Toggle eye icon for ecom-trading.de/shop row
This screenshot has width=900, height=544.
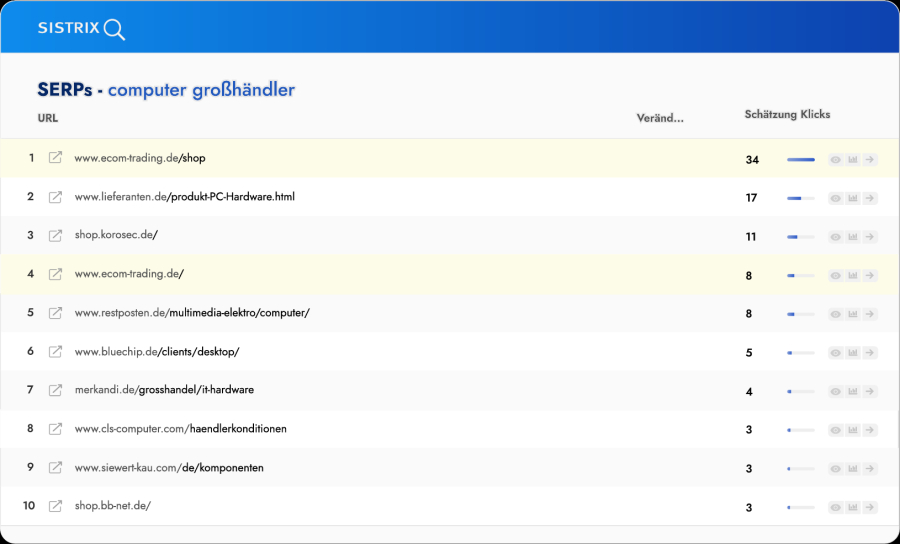point(836,160)
